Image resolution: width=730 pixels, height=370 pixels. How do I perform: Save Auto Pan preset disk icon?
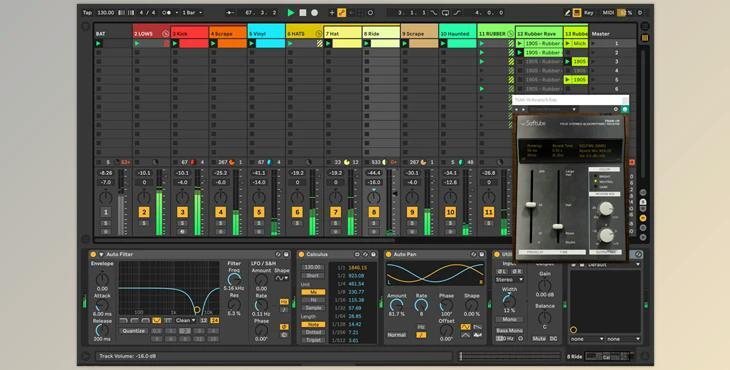pyautogui.click(x=481, y=255)
